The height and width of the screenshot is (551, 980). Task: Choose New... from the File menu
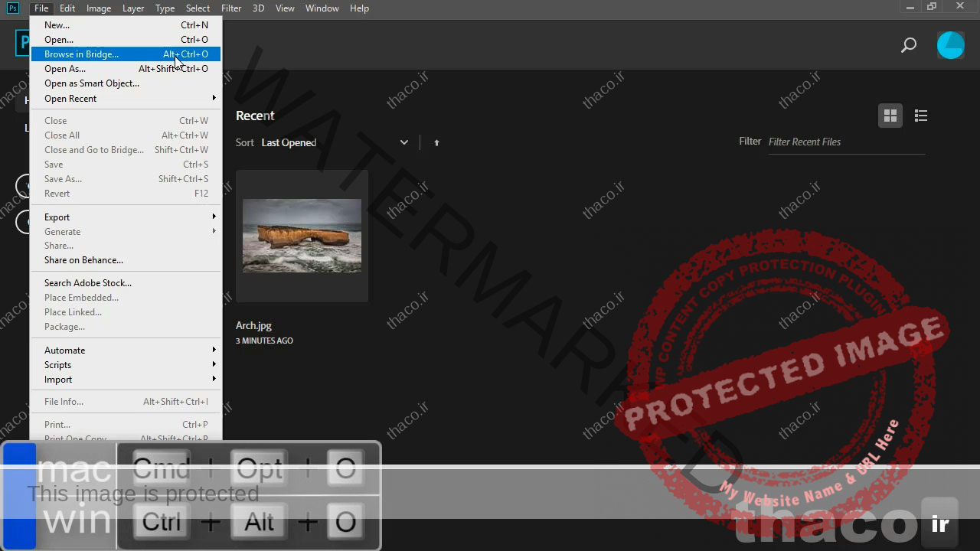(x=126, y=25)
